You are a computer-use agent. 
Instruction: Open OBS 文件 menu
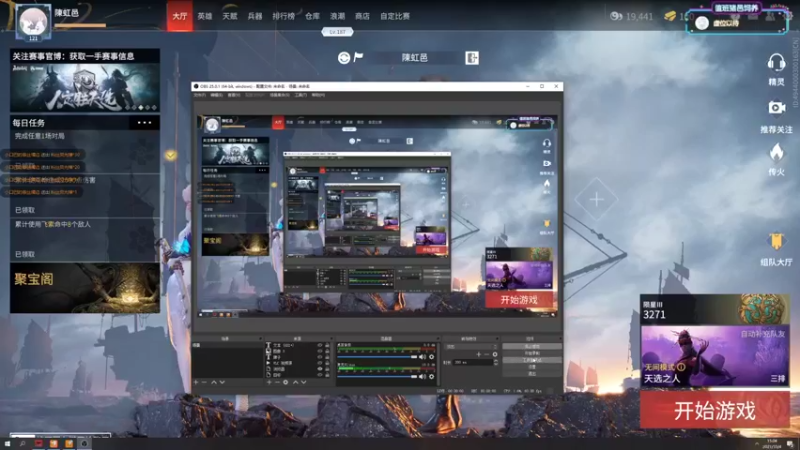[x=199, y=95]
